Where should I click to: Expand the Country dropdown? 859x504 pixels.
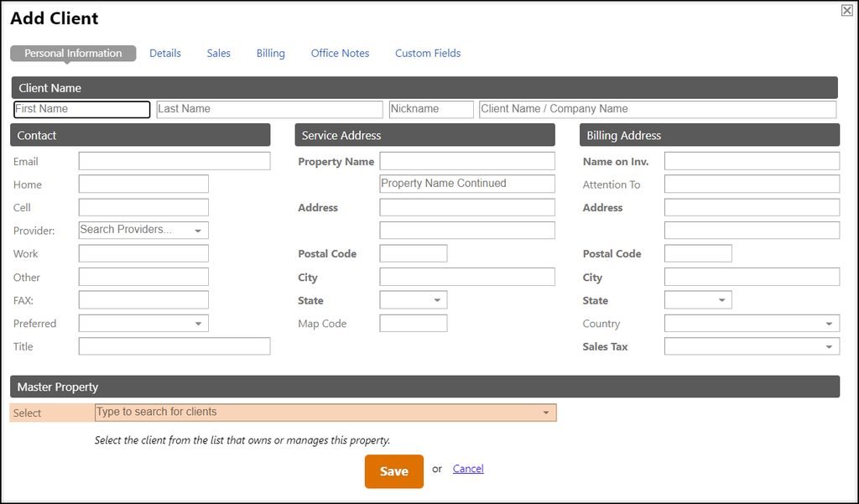pos(752,323)
